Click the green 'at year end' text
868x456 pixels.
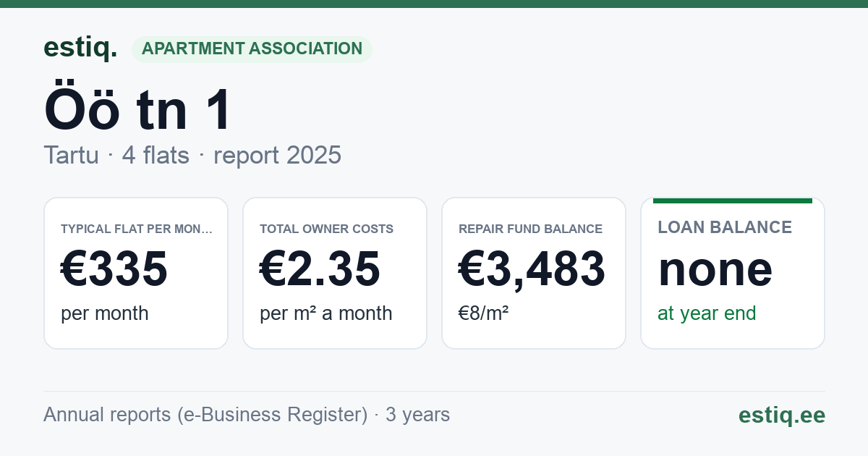[707, 313]
